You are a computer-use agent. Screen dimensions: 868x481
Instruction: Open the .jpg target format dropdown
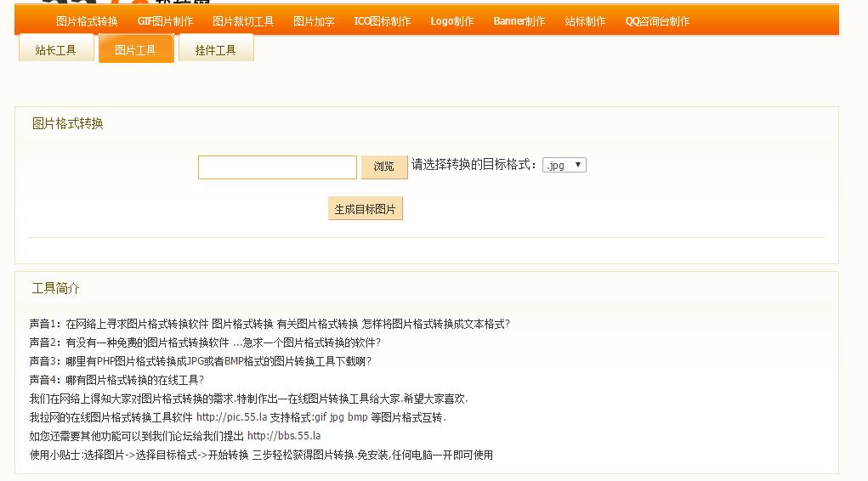pos(564,165)
